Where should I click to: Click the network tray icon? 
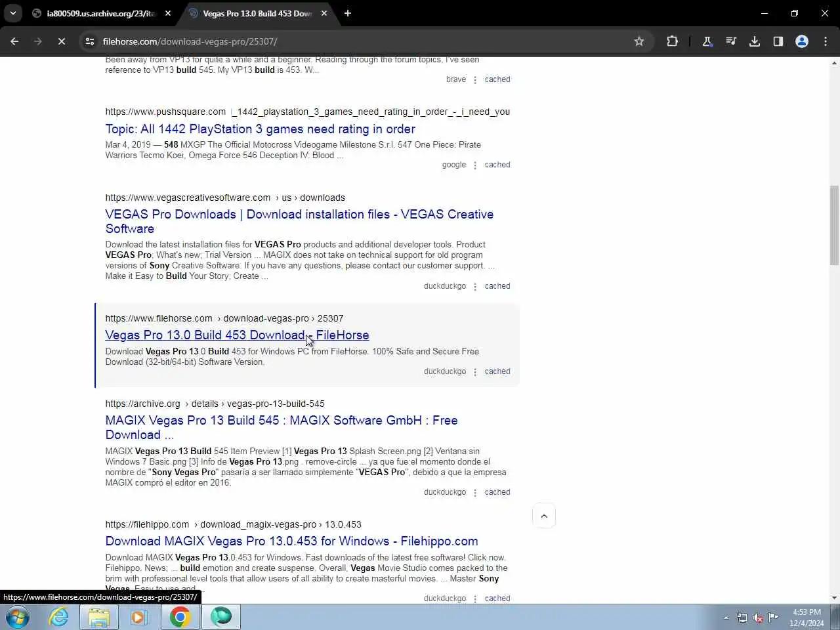click(742, 618)
